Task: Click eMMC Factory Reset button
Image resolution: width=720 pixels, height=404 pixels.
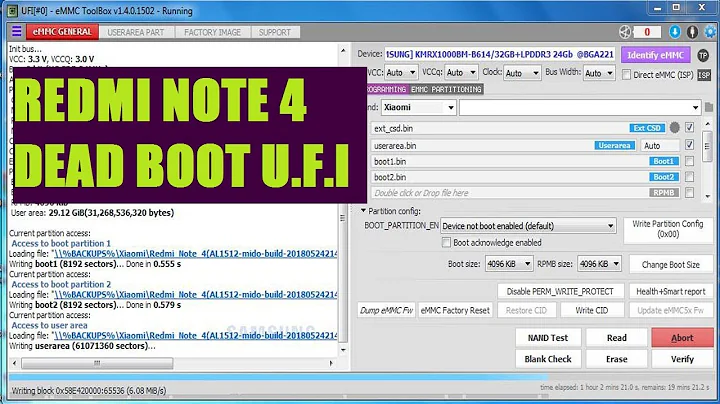Action: pyautogui.click(x=455, y=310)
